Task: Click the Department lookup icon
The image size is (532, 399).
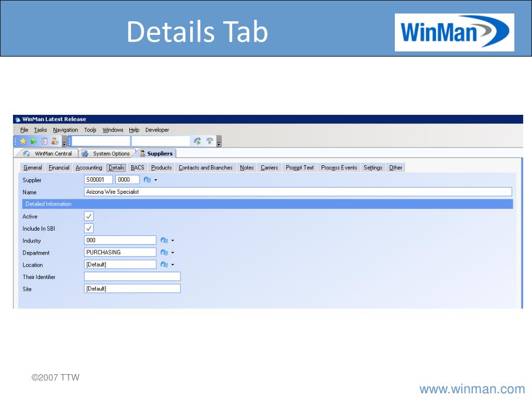Action: point(164,252)
